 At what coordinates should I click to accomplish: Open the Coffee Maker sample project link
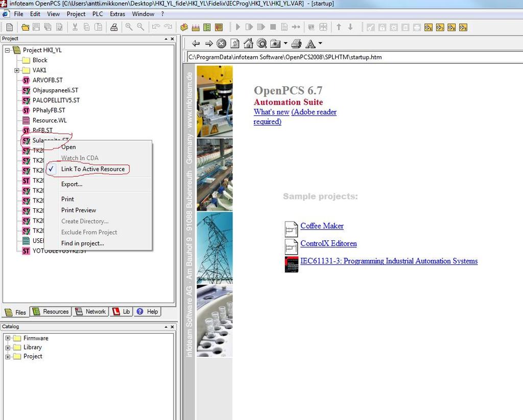point(322,226)
